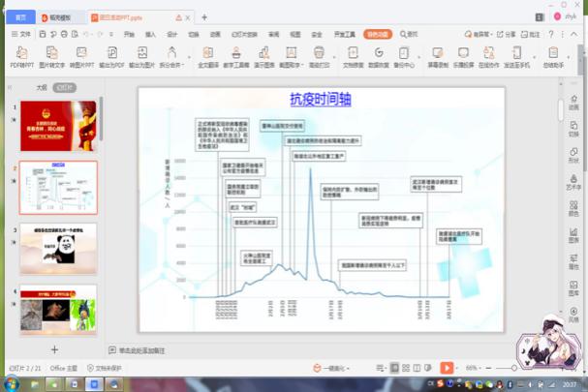The image size is (588, 392).
Task: Open the 动画 ribbon tab
Action: [215, 34]
